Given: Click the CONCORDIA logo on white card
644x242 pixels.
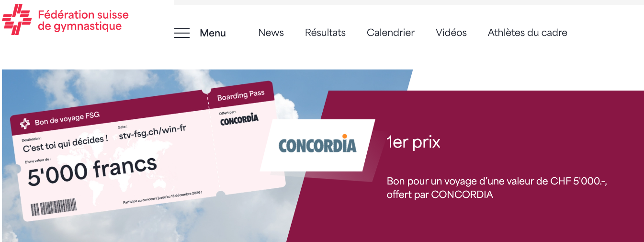Looking at the screenshot, I should pyautogui.click(x=317, y=145).
